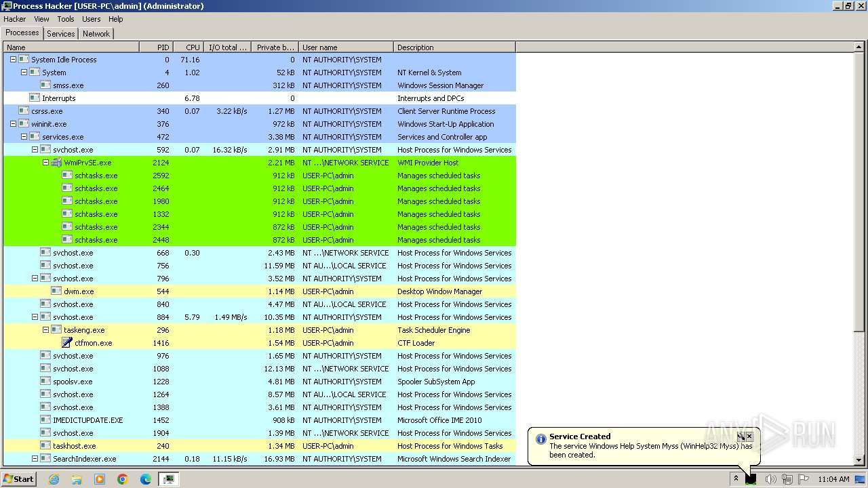Sort by the Private bytes column header
The image size is (868, 488).
275,47
